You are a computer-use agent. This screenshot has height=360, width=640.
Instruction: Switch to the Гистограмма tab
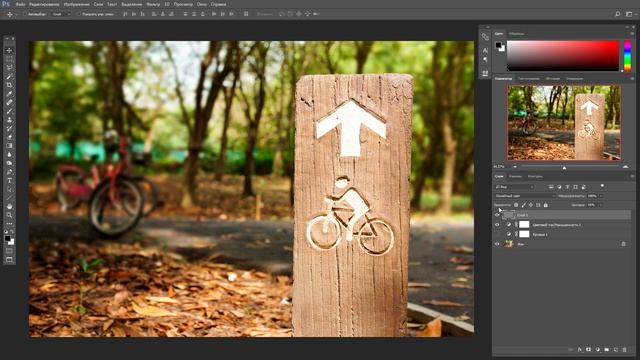529,78
